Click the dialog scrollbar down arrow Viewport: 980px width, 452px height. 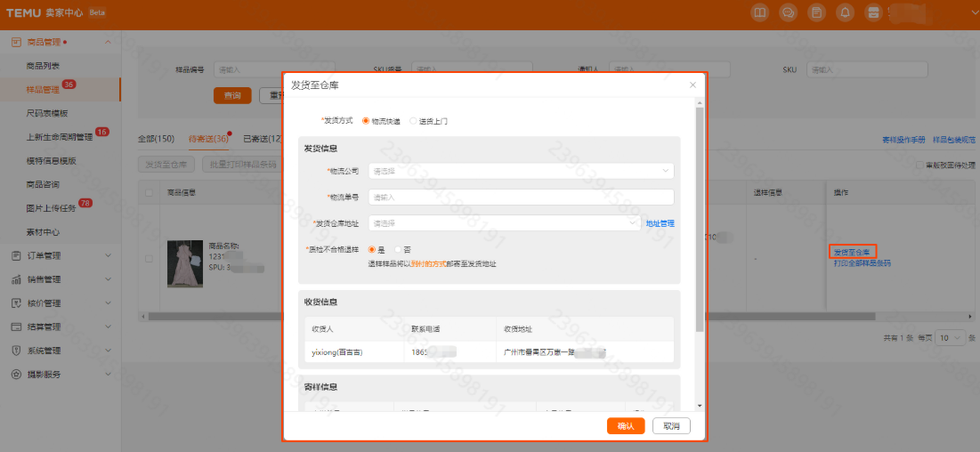point(700,405)
